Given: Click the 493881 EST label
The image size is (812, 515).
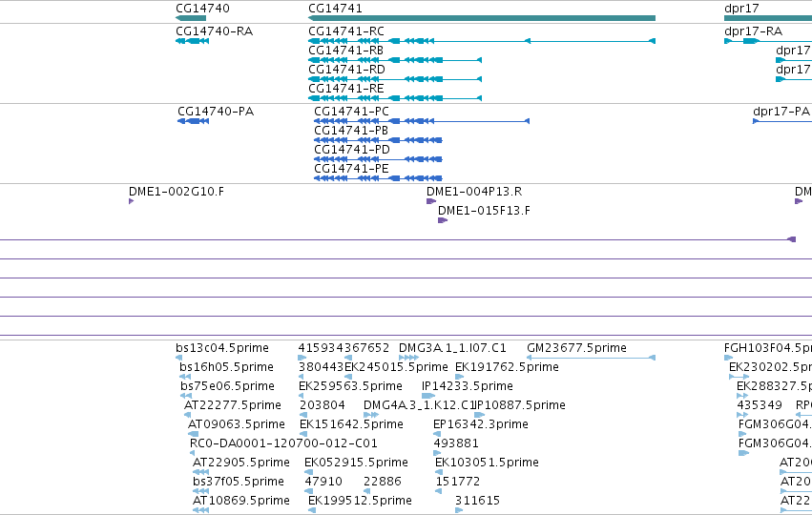Looking at the screenshot, I should point(456,443).
